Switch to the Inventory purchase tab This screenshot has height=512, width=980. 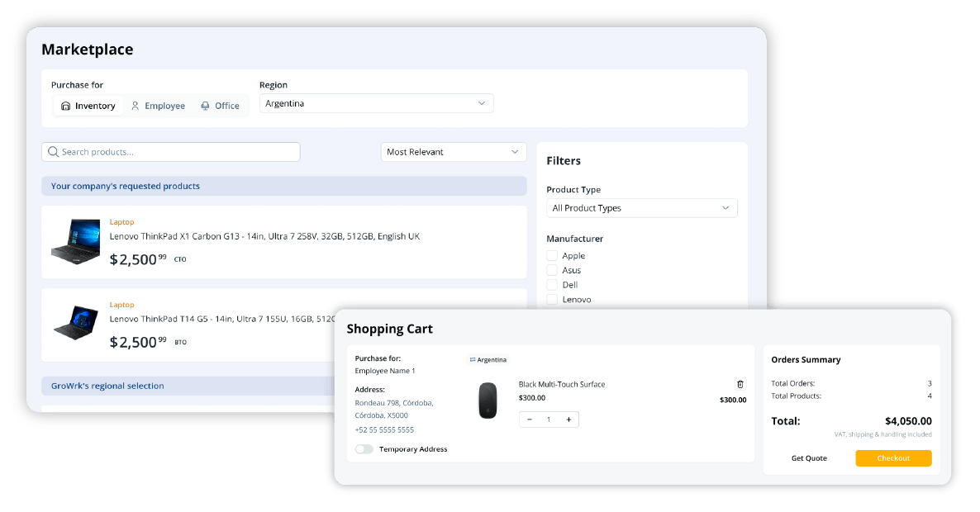[x=88, y=106]
